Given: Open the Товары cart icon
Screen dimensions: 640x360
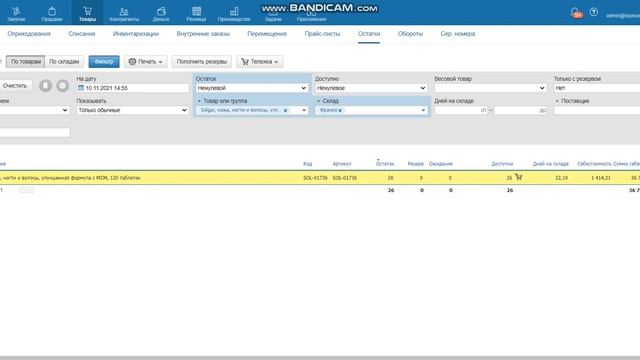Looking at the screenshot, I should coord(87,13).
